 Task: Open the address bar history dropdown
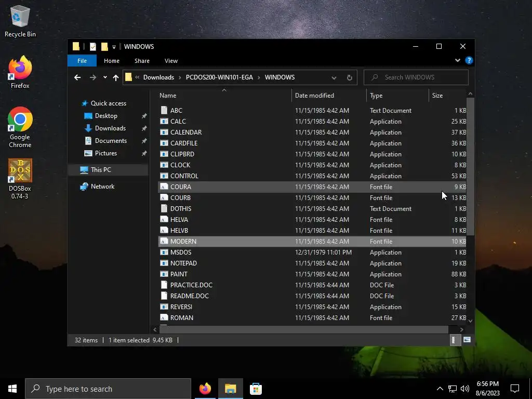coord(334,77)
